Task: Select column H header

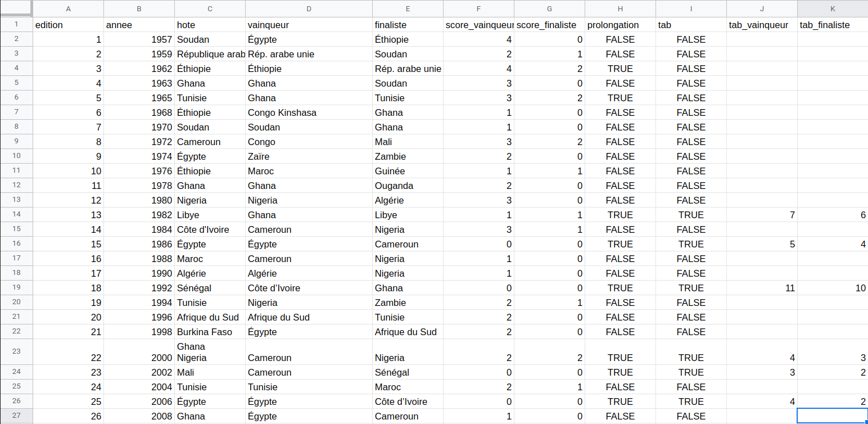Action: (620, 8)
